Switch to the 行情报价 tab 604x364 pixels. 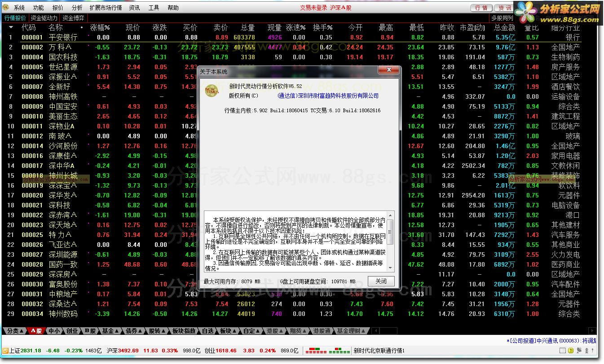pyautogui.click(x=15, y=18)
